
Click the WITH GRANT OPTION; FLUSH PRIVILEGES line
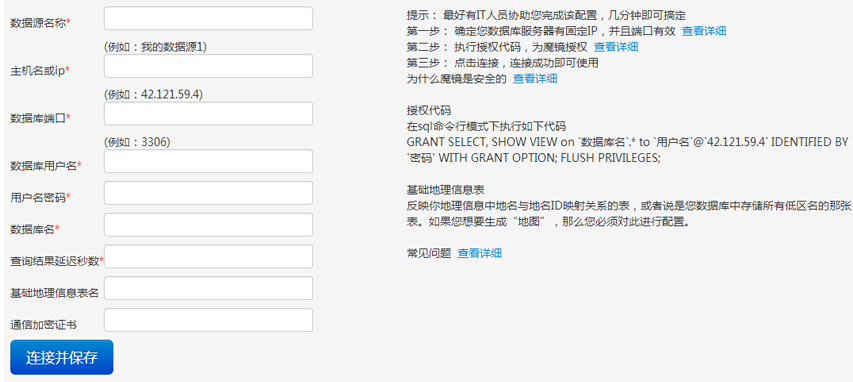[533, 158]
